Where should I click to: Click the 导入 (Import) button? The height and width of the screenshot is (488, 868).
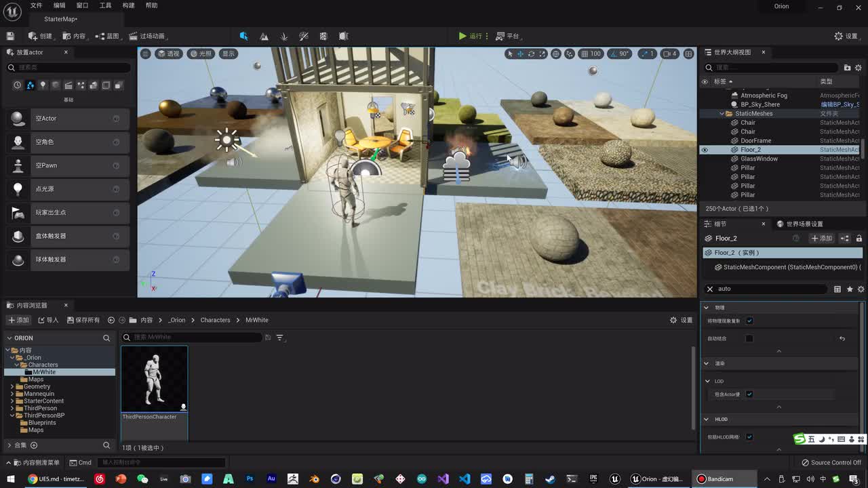[48, 320]
